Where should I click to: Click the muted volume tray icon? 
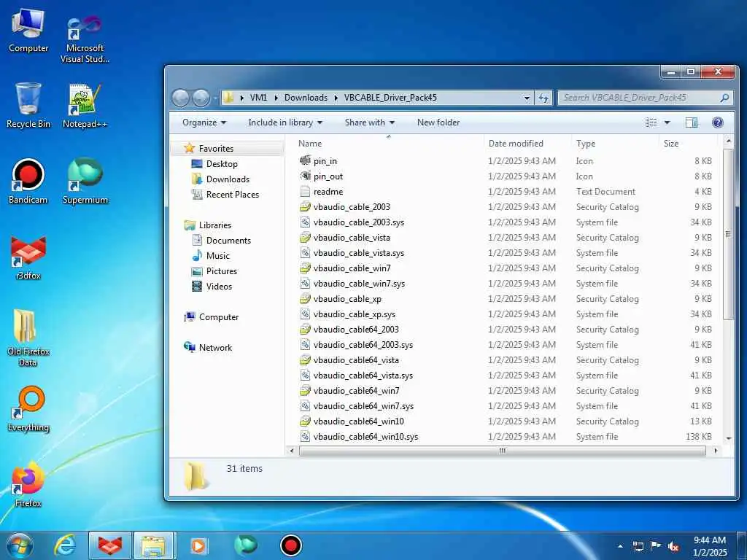click(x=673, y=547)
